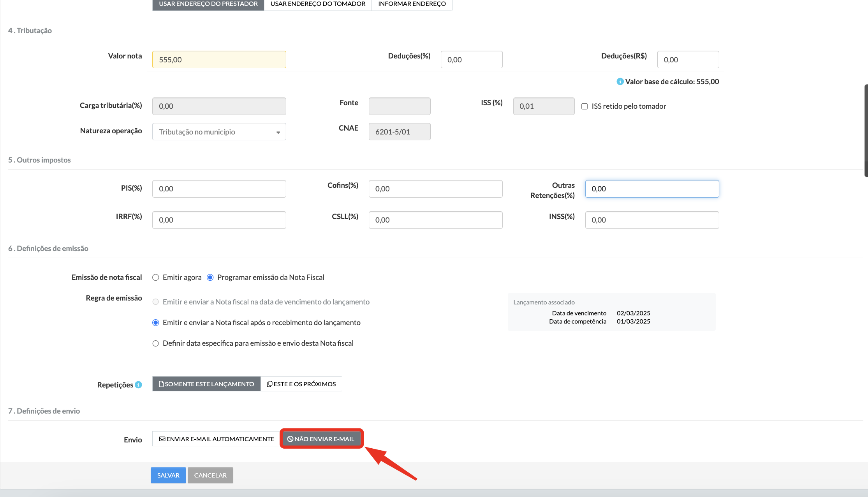
Task: Select Este e os próximos repetition
Action: [301, 384]
